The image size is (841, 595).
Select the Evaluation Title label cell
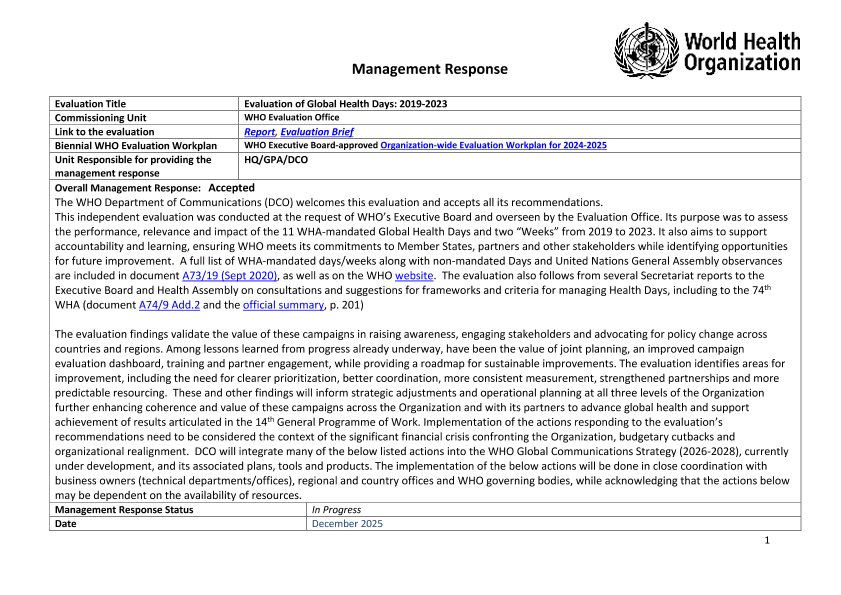click(x=90, y=104)
